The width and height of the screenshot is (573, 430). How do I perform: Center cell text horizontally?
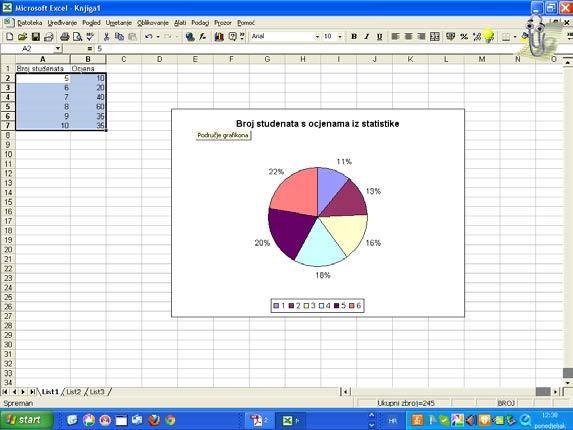(409, 37)
